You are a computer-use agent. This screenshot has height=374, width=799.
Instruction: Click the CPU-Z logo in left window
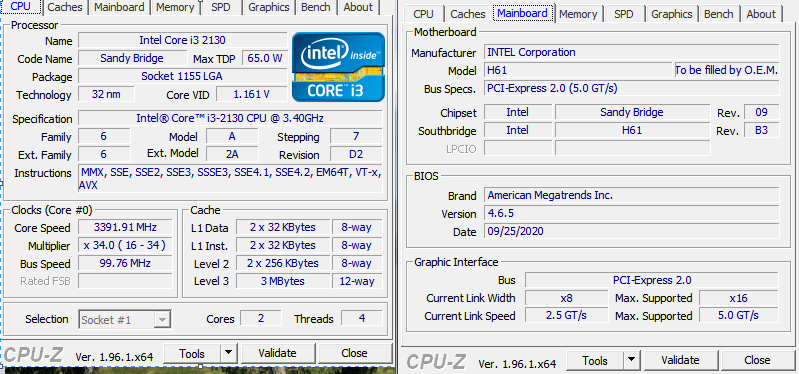[x=33, y=355]
